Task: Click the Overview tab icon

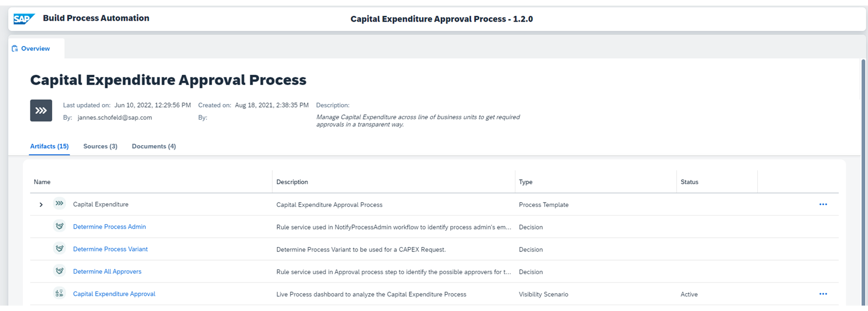Action: pyautogui.click(x=15, y=49)
